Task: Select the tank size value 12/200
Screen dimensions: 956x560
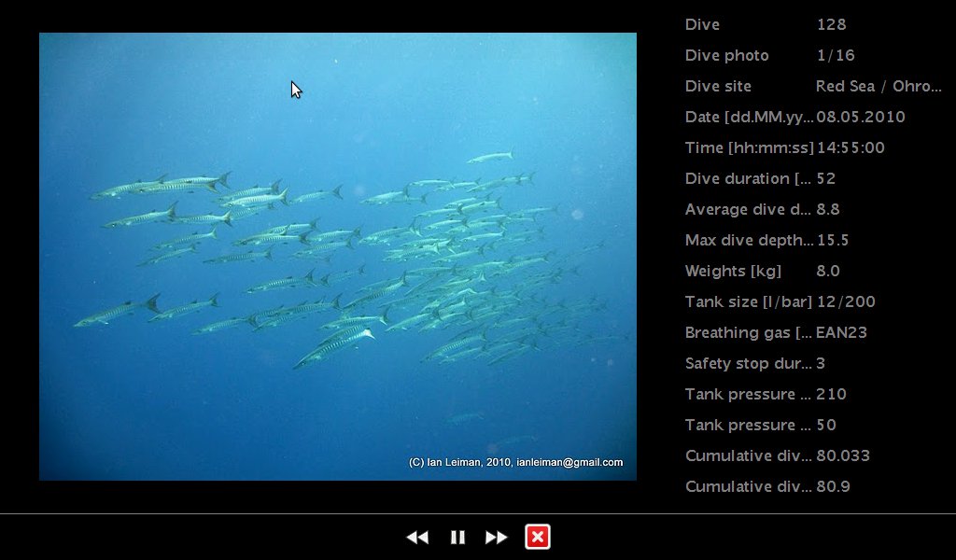Action: coord(845,301)
